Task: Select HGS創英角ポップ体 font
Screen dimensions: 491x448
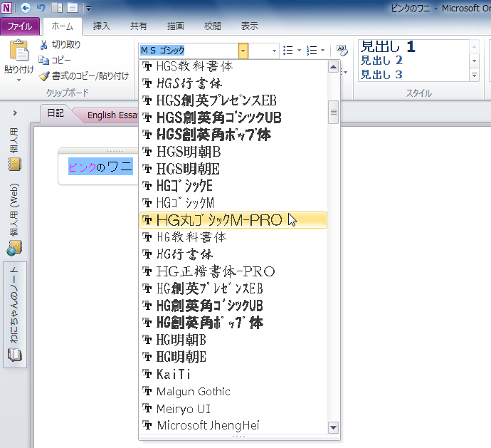Action: pyautogui.click(x=233, y=135)
